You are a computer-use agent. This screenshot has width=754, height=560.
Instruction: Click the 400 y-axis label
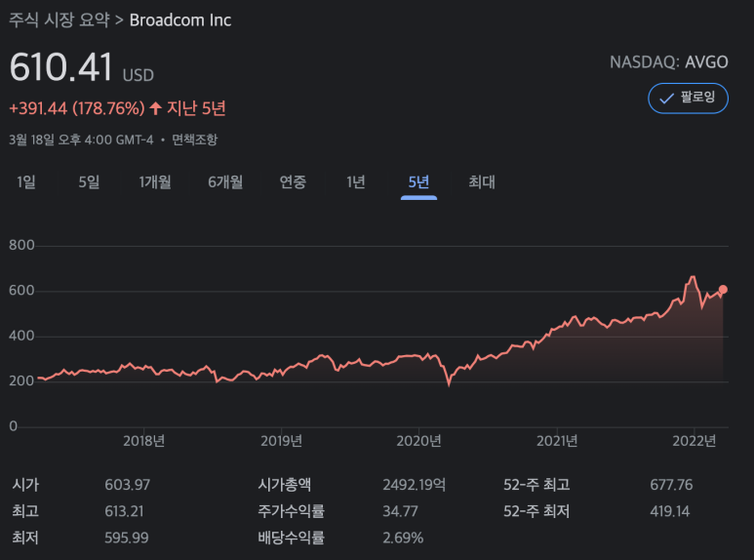coord(21,336)
